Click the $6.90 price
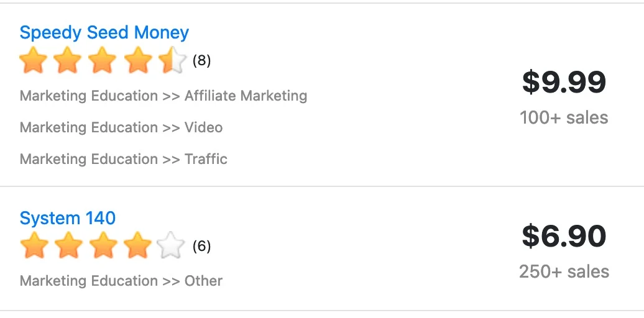Viewport: 644px width, 318px height. [x=564, y=237]
